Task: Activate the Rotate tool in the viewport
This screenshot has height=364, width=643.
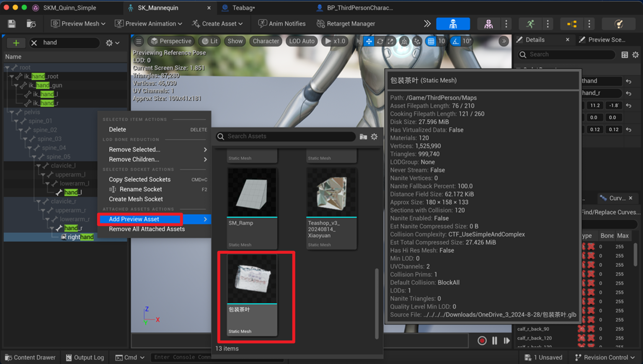Action: [380, 41]
